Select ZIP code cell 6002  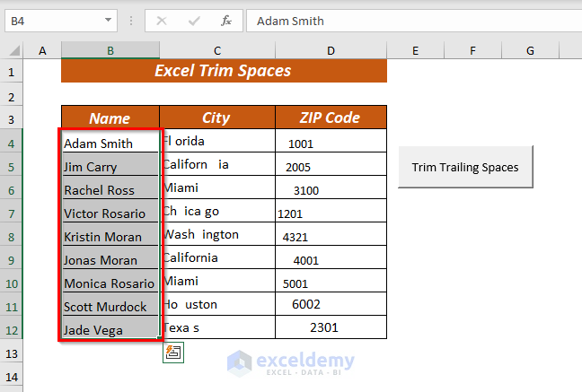(331, 304)
